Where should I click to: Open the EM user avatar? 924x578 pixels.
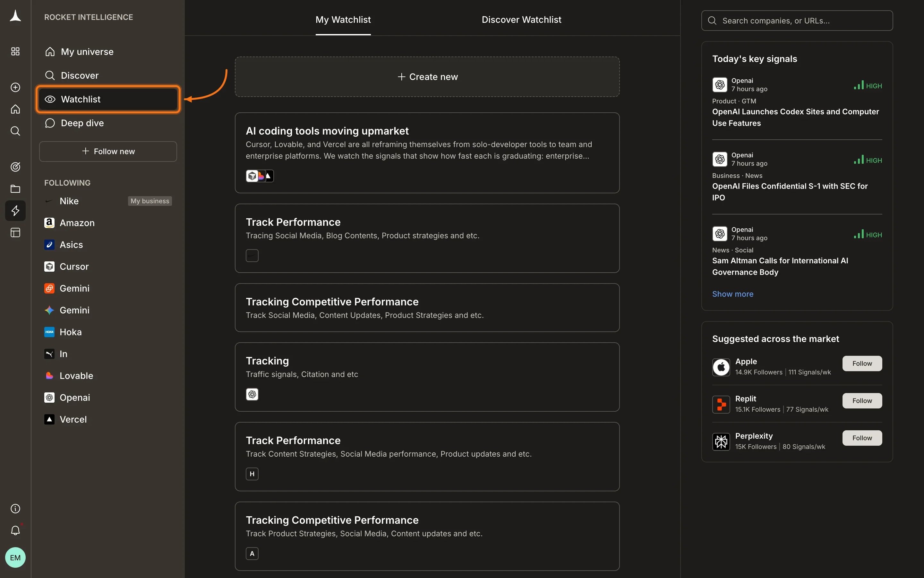tap(15, 557)
